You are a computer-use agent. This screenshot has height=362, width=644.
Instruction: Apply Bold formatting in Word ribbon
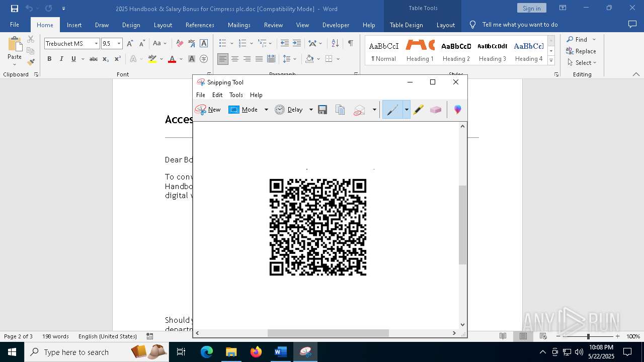tap(49, 59)
